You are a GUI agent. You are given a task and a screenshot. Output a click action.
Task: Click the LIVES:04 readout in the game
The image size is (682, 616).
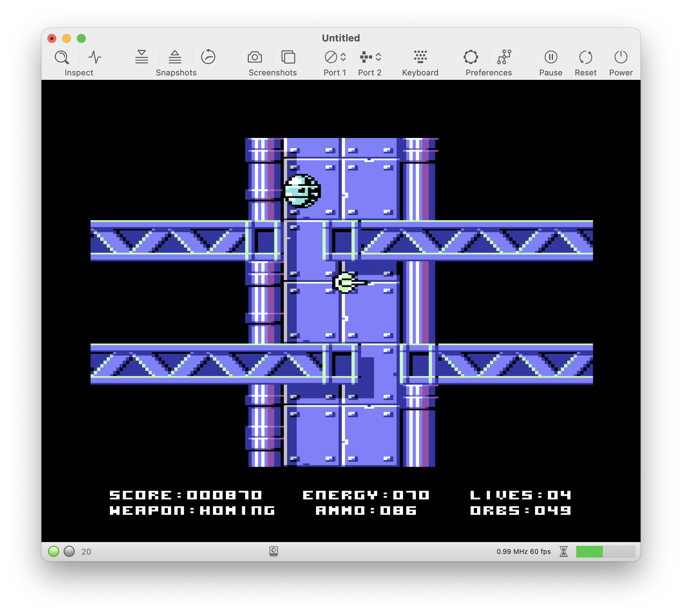click(521, 495)
